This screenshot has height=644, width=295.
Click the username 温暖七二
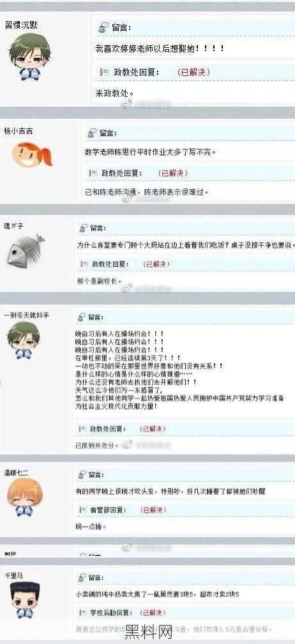pos(16,473)
